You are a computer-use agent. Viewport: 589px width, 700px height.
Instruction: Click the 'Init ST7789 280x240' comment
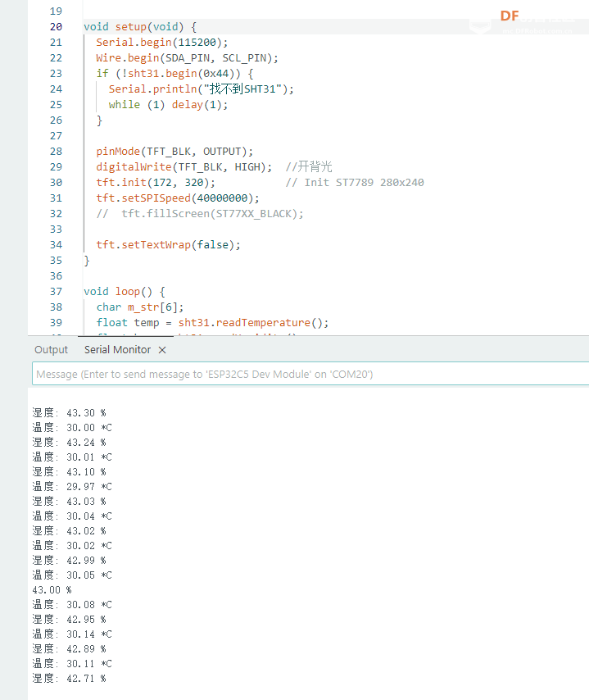[354, 182]
